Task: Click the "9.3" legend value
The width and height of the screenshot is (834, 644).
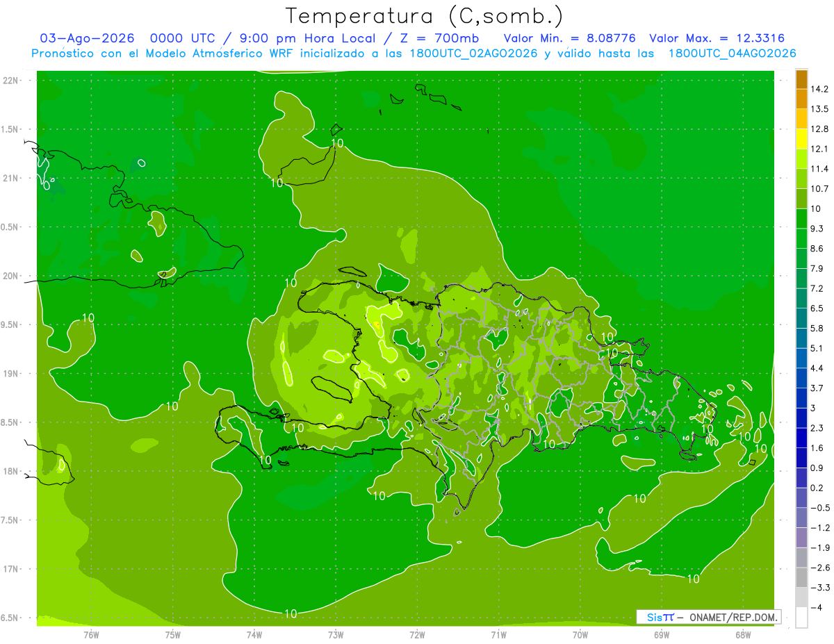Action: pyautogui.click(x=817, y=229)
